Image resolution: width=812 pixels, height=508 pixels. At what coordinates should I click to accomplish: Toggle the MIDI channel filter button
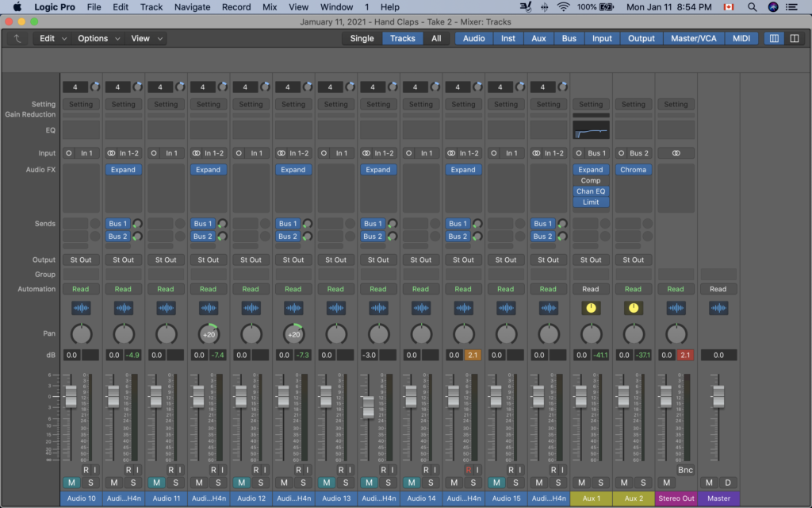pyautogui.click(x=741, y=38)
